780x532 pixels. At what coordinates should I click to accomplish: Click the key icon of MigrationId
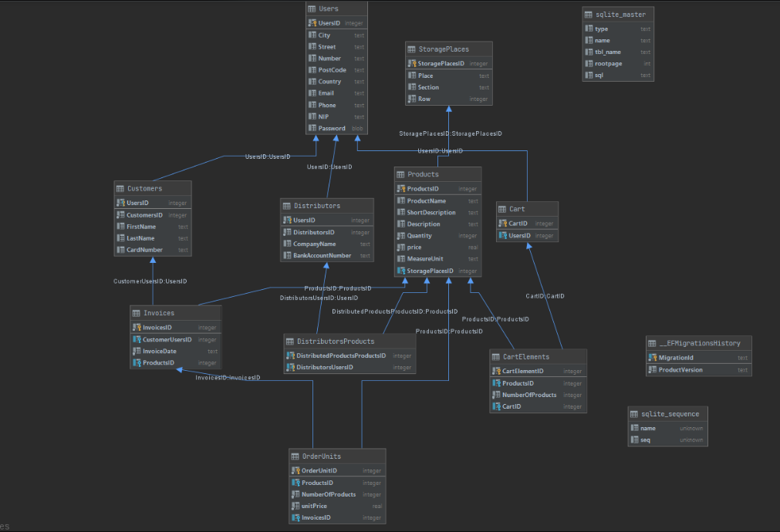[x=653, y=358]
